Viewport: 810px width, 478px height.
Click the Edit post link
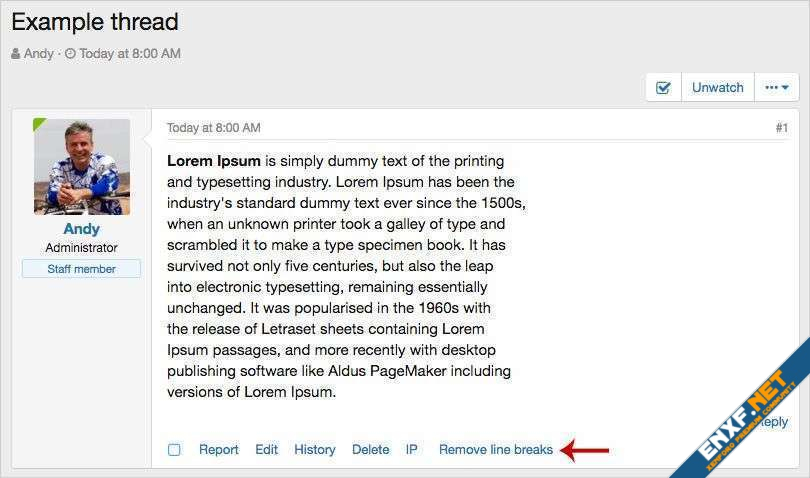266,450
